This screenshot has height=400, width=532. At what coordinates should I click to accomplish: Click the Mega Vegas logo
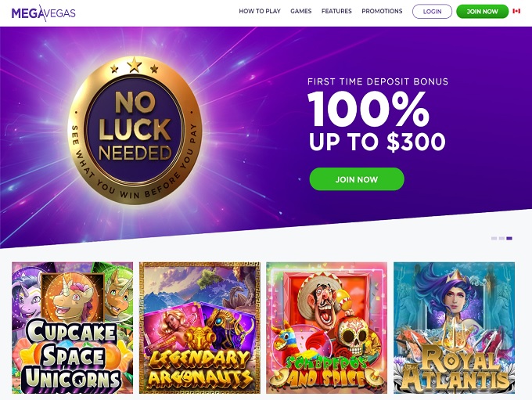tap(44, 12)
